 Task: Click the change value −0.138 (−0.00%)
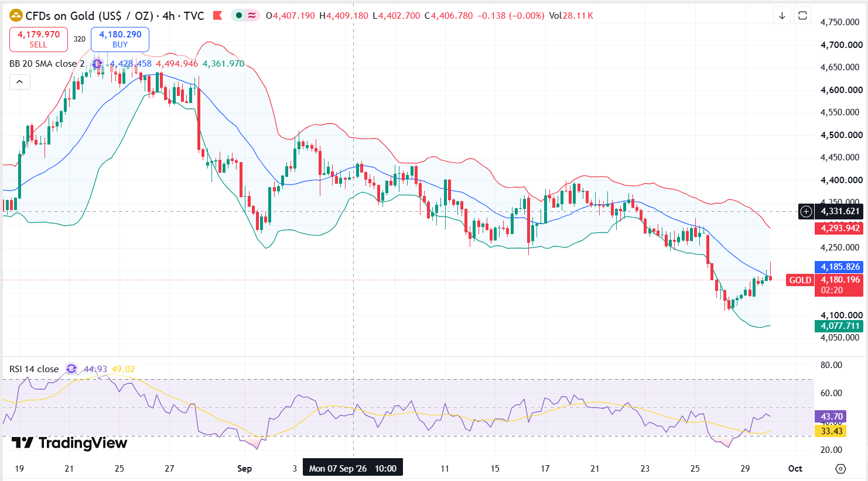click(x=511, y=16)
